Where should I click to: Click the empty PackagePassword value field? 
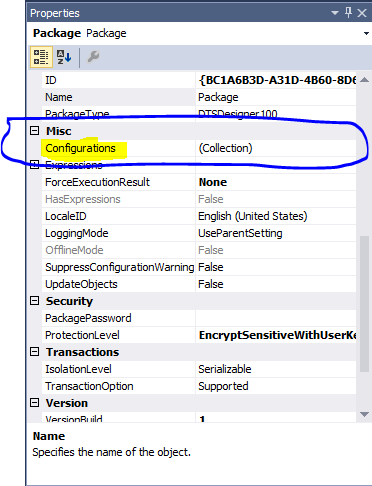[276, 318]
